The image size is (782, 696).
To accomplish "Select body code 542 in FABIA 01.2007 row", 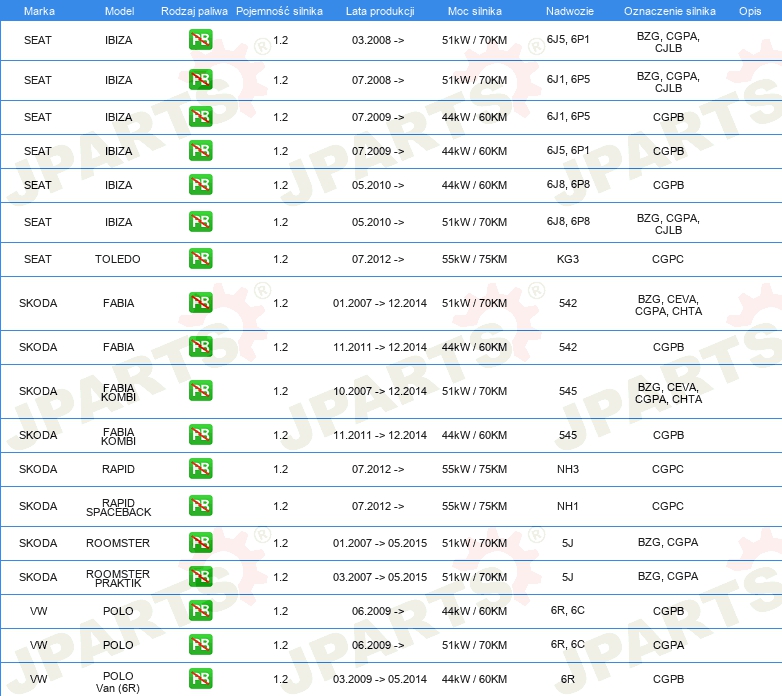I will click(x=568, y=303).
